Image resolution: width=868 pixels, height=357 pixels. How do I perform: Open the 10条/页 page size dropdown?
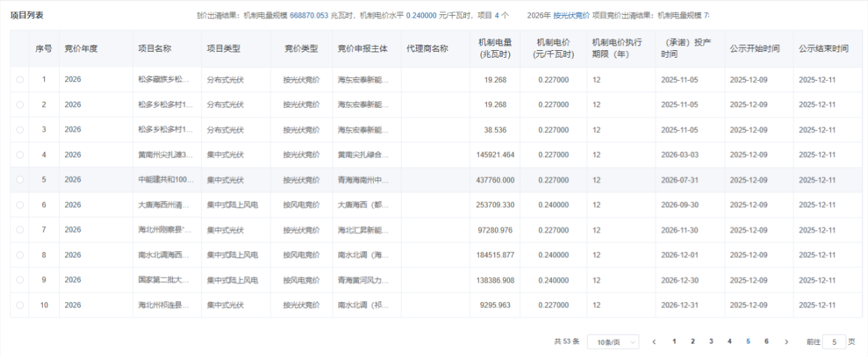(x=612, y=342)
